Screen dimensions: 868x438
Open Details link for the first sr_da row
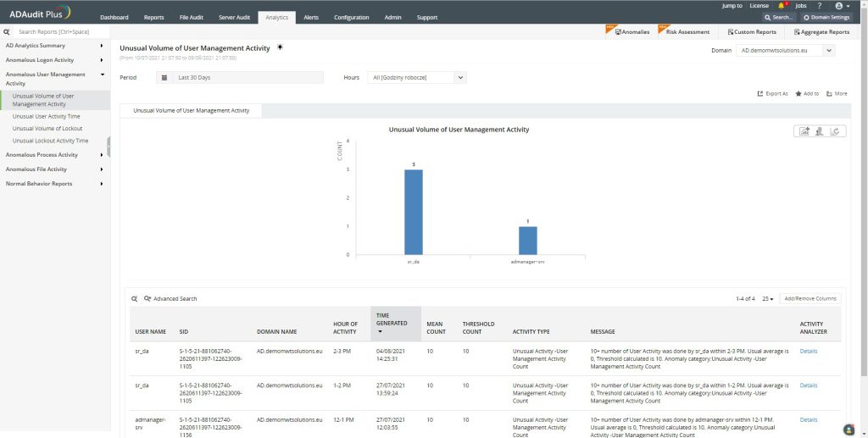point(809,351)
